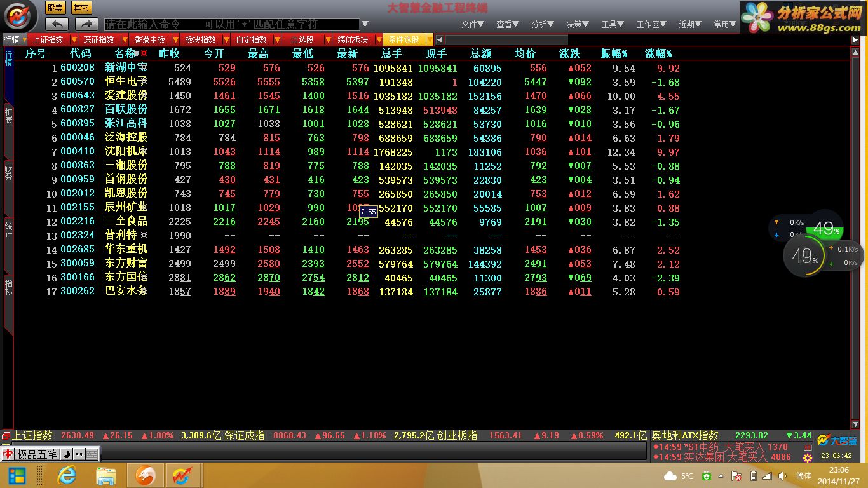
Task: Expand the command input dropdown arrow
Action: pyautogui.click(x=365, y=24)
